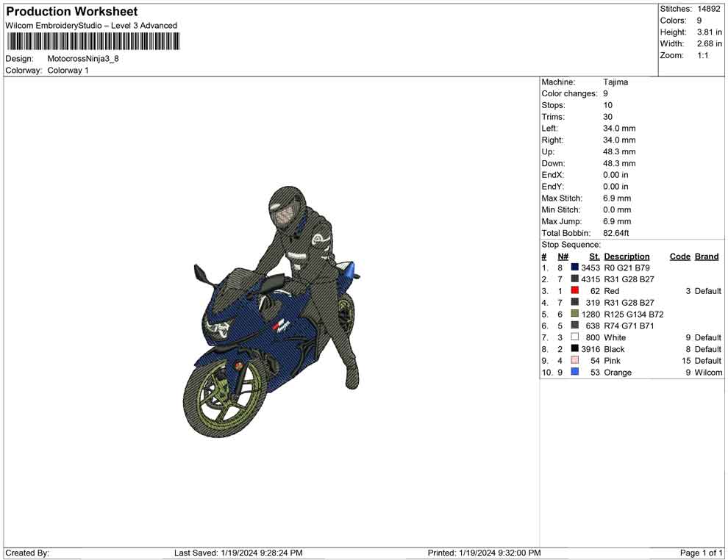
Task: Click the Created By label
Action: tap(27, 553)
